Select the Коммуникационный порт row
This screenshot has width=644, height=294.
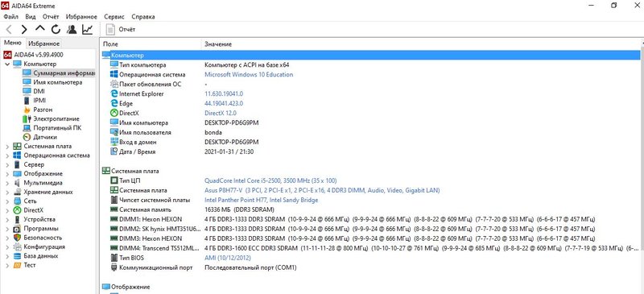[x=370, y=267]
